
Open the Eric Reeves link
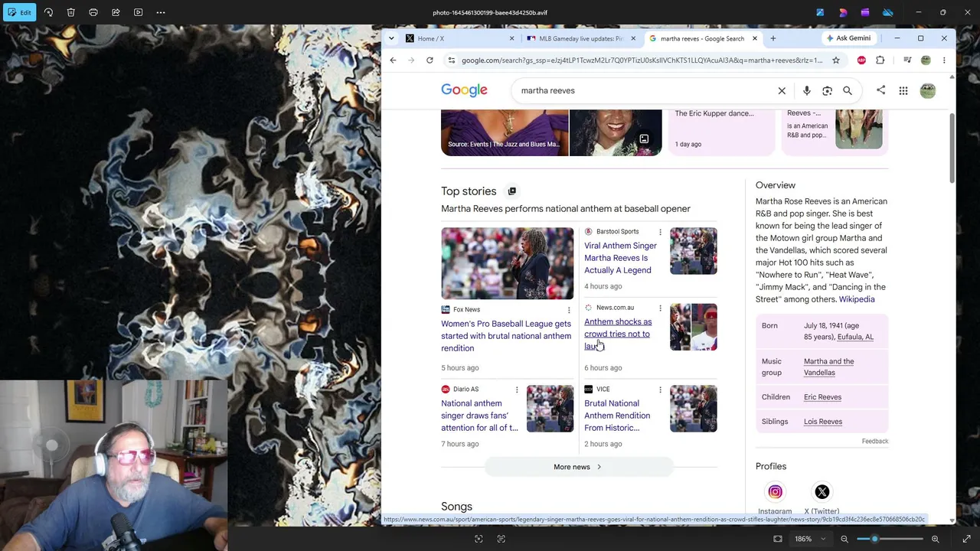(822, 397)
